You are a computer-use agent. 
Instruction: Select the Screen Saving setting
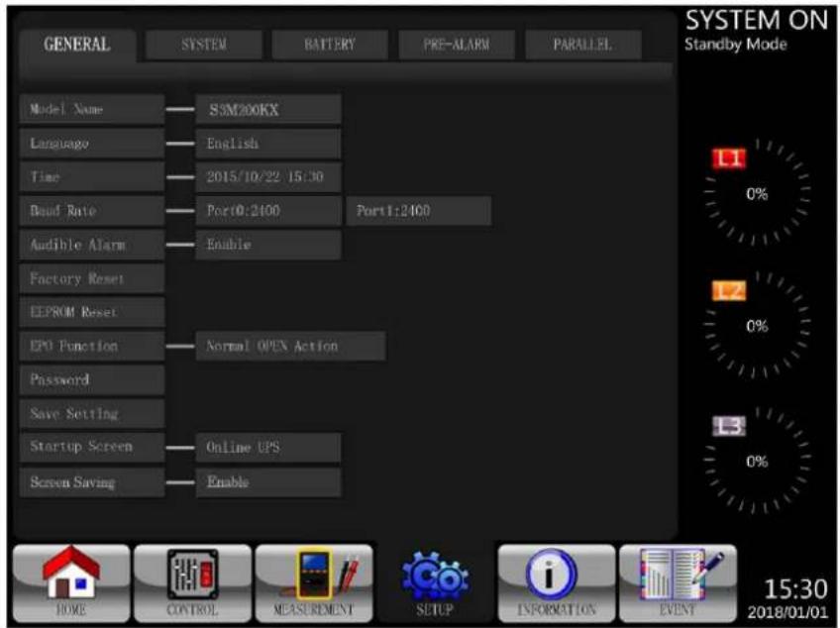(91, 482)
